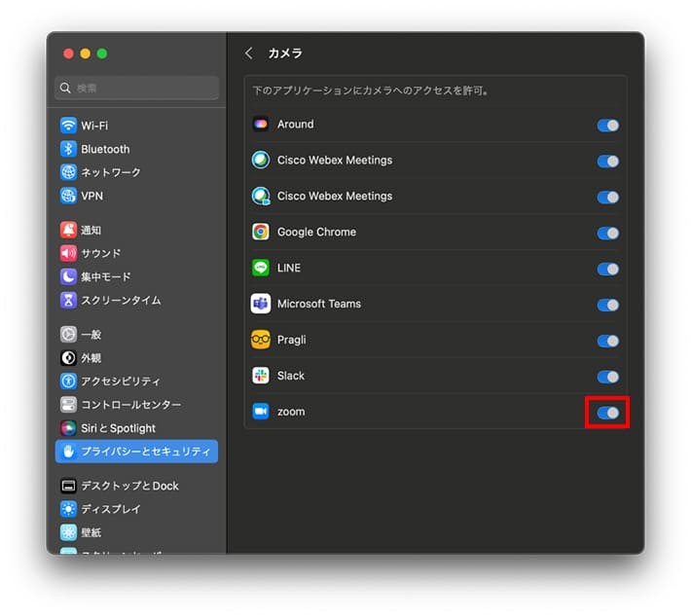Toggle Microsoft Teams camera switch
The height and width of the screenshot is (616, 691).
pyautogui.click(x=607, y=305)
